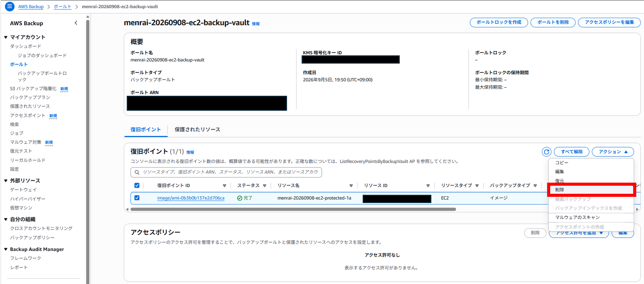Click the access policy 削除 button

pos(535,233)
